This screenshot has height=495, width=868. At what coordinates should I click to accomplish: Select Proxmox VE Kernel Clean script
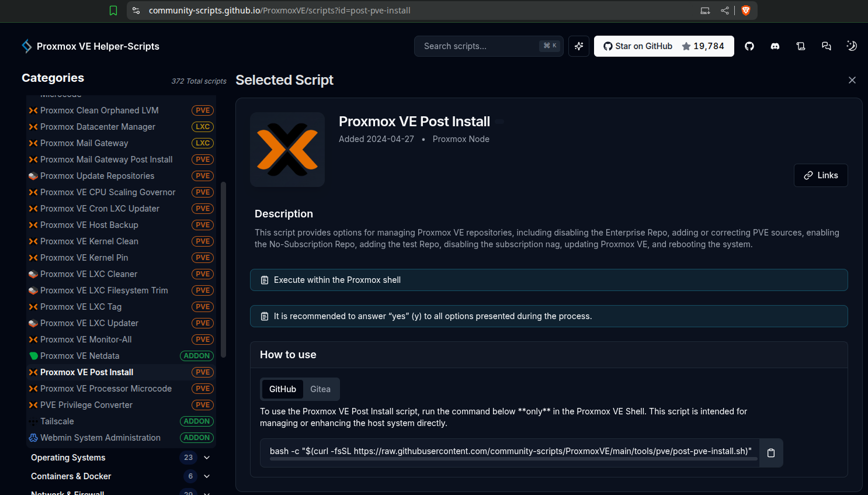pyautogui.click(x=89, y=241)
